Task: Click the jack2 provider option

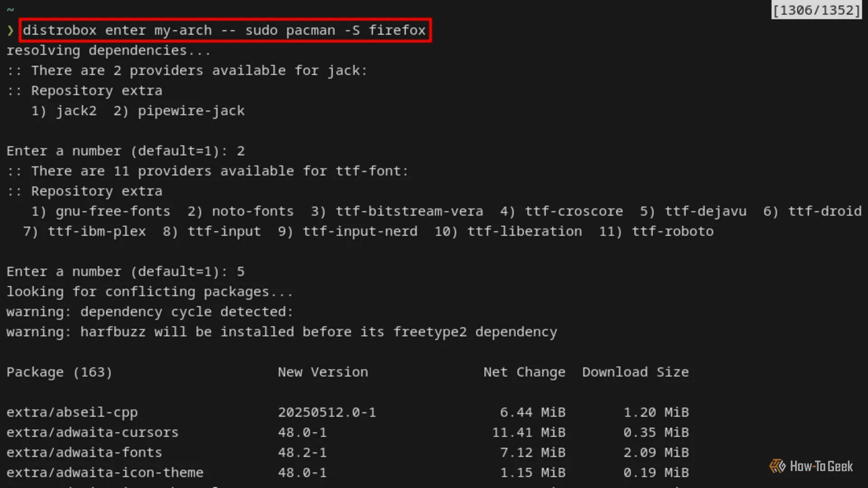Action: 76,111
